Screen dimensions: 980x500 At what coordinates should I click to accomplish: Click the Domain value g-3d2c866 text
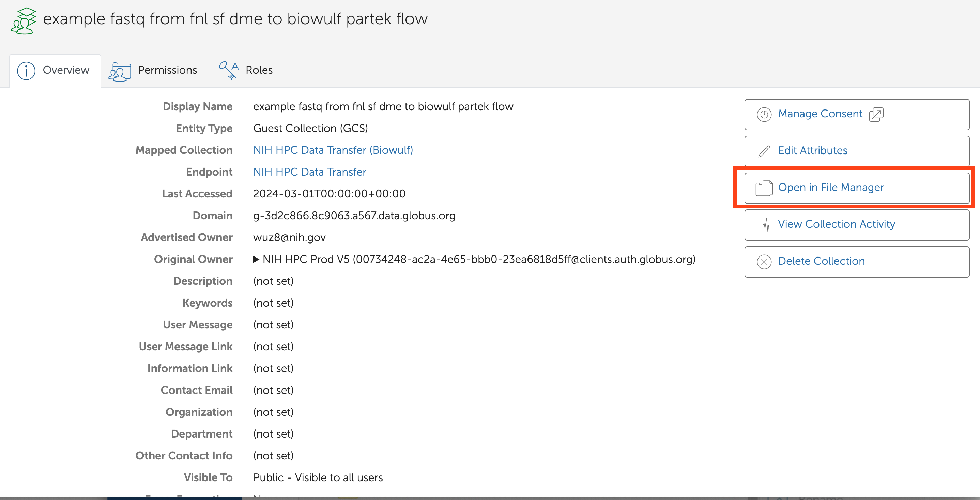(x=354, y=216)
